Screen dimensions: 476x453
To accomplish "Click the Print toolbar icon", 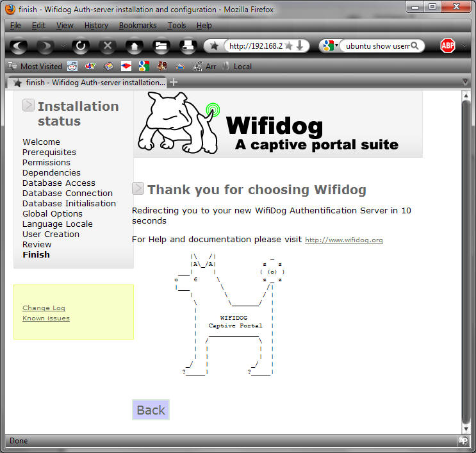I will (x=188, y=46).
